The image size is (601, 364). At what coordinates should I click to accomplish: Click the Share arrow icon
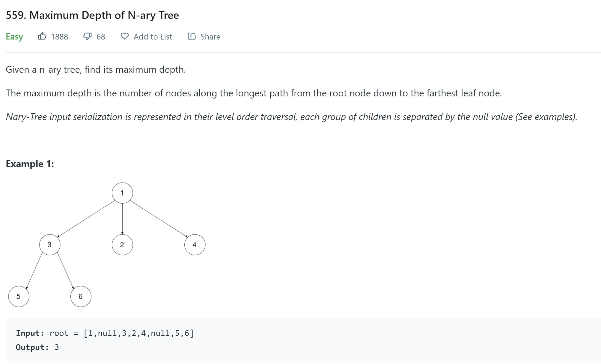coord(192,36)
